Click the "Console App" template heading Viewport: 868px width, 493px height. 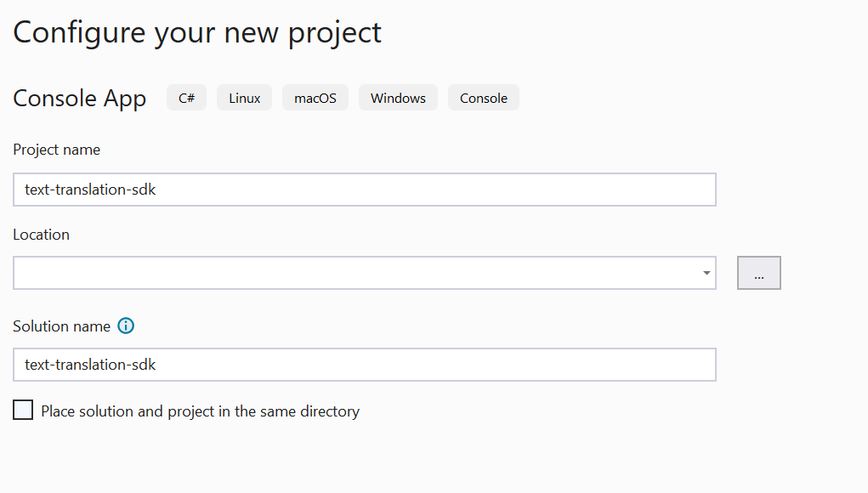(79, 98)
